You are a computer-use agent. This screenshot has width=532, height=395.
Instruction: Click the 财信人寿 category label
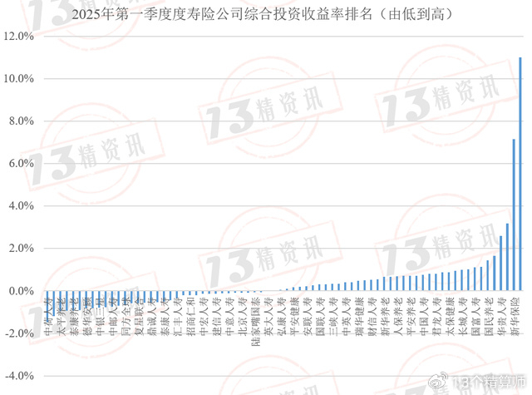click(x=373, y=317)
